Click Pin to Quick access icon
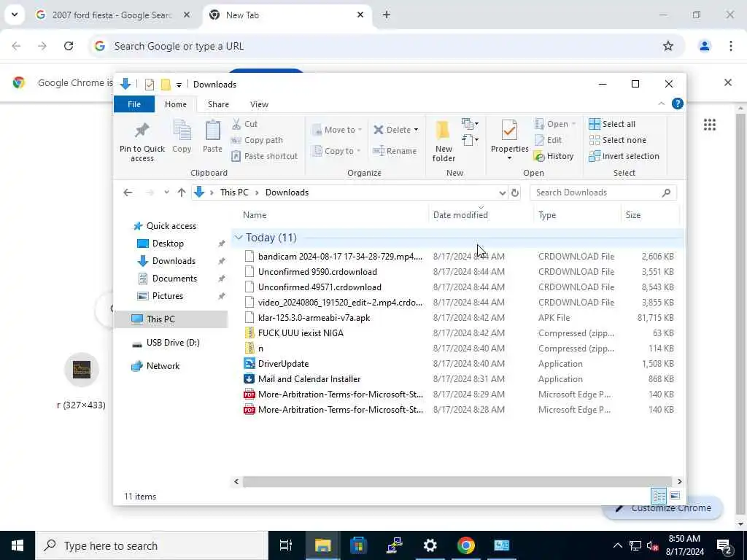 coord(142,141)
